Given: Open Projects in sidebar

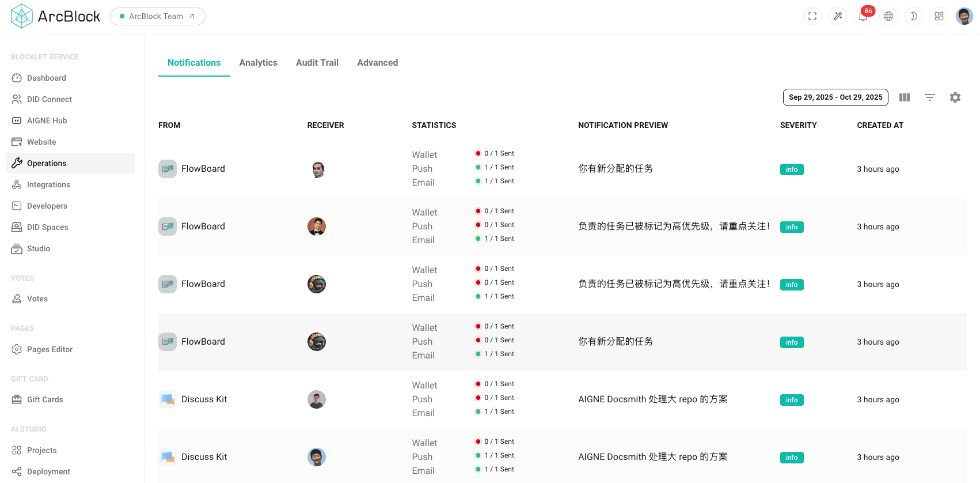Looking at the screenshot, I should tap(70, 450).
